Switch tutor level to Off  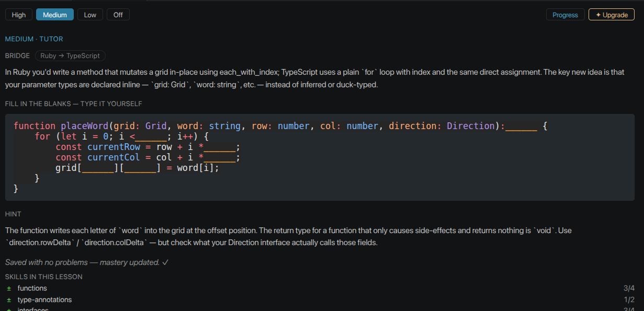118,15
